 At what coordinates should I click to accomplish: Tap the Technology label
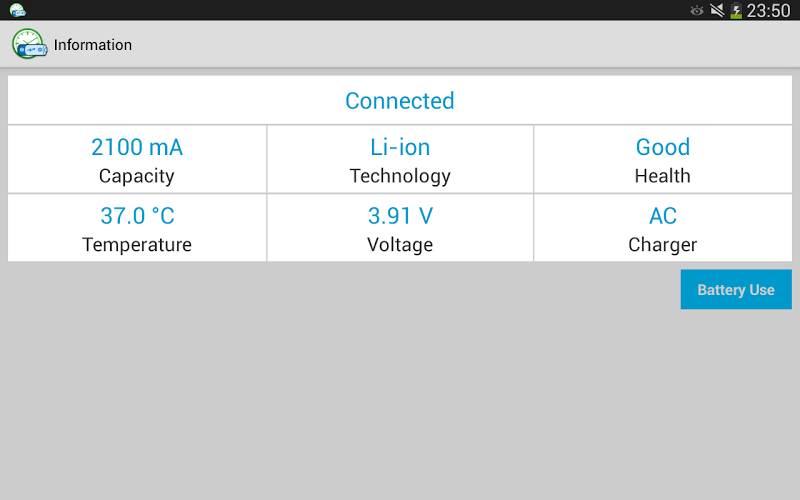(x=400, y=176)
